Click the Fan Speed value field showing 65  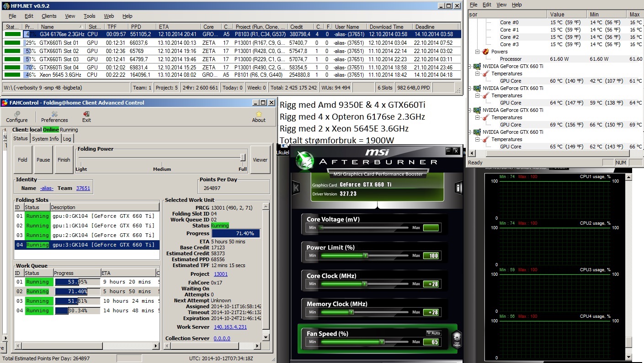(x=431, y=342)
